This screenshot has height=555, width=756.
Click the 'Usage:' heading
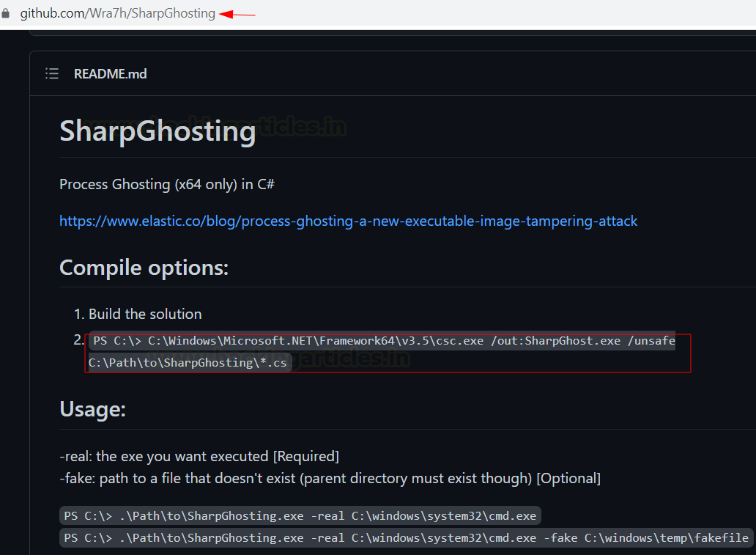tap(92, 409)
